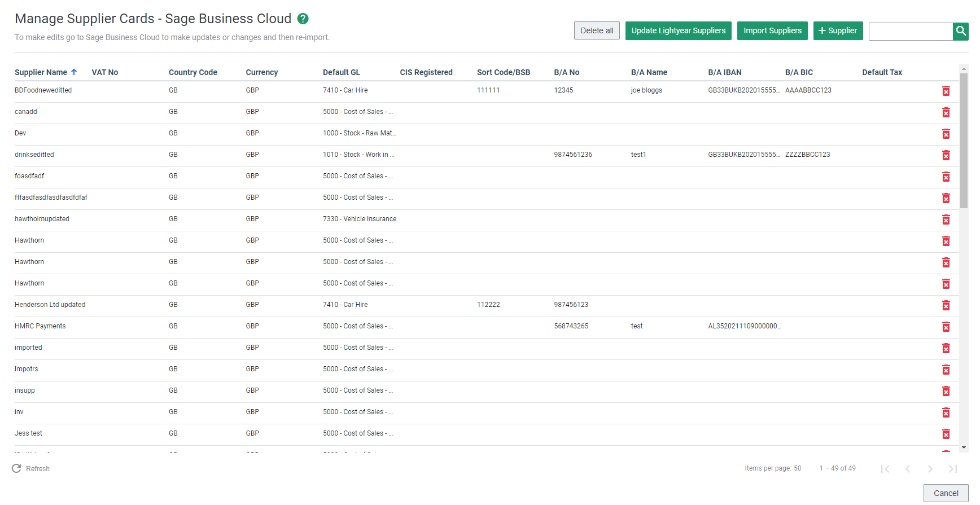Focus the supplier search input field
Viewport: 980px width, 505px height.
[911, 32]
